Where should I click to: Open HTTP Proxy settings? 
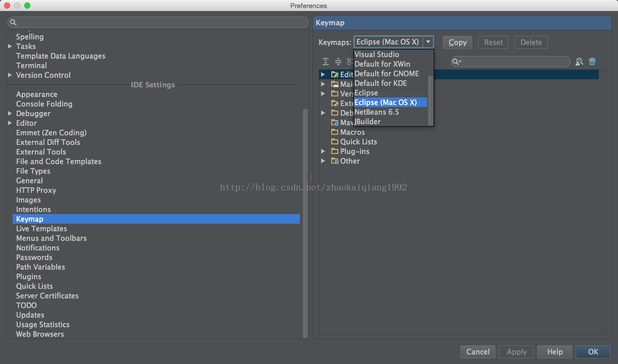36,190
